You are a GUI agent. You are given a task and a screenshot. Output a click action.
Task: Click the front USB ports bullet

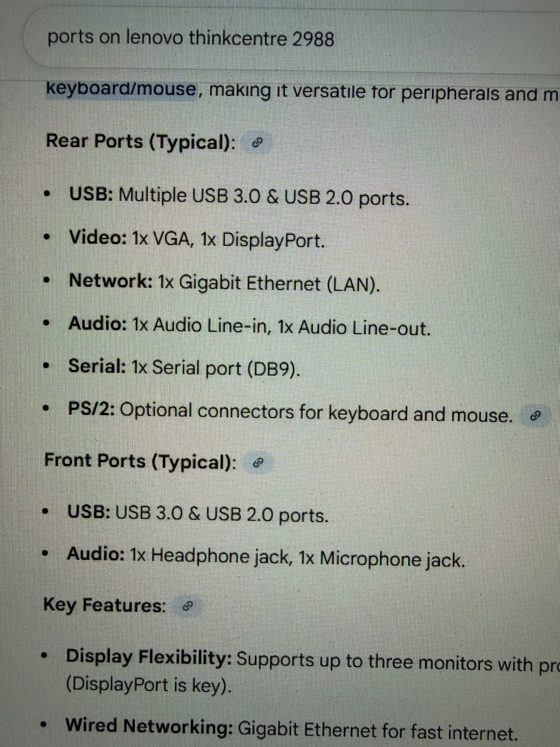pos(198,514)
